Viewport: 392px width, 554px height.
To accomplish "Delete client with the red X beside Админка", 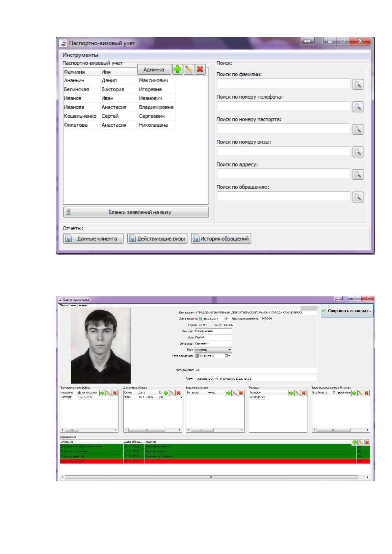I will click(200, 69).
